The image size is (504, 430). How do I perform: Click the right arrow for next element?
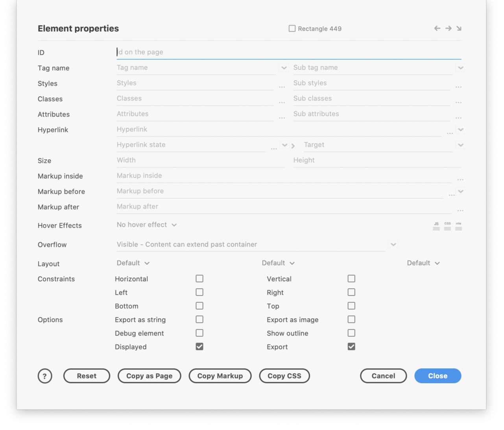pos(448,28)
